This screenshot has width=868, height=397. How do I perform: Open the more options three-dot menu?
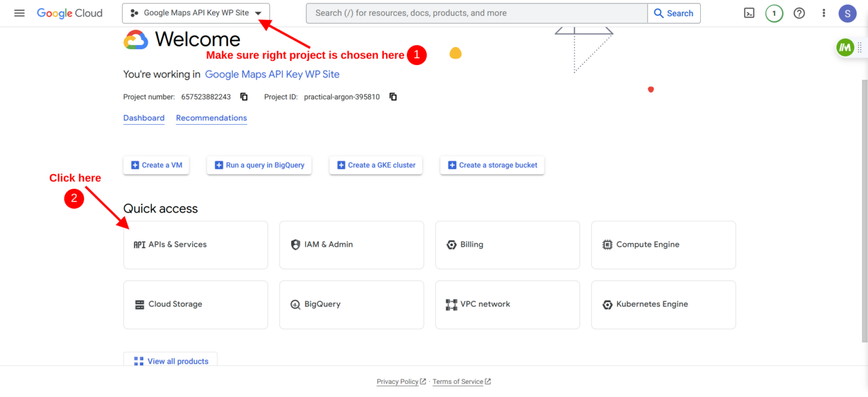tap(824, 12)
